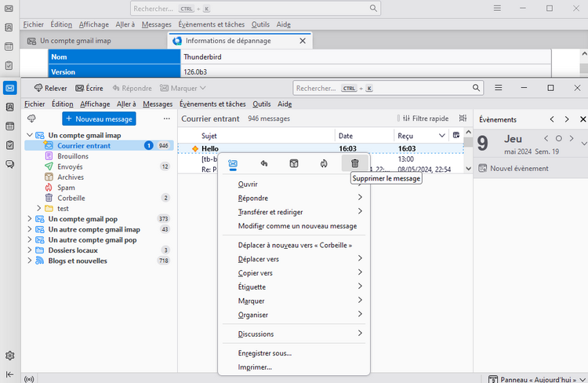Open the Chat space in left sidebar
The image size is (588, 383).
coord(9,164)
